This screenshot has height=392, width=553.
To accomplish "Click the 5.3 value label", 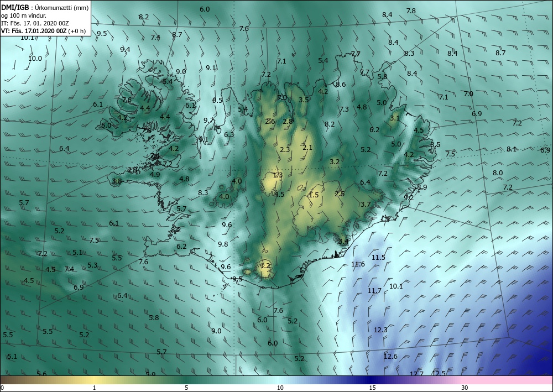I will [92, 265].
